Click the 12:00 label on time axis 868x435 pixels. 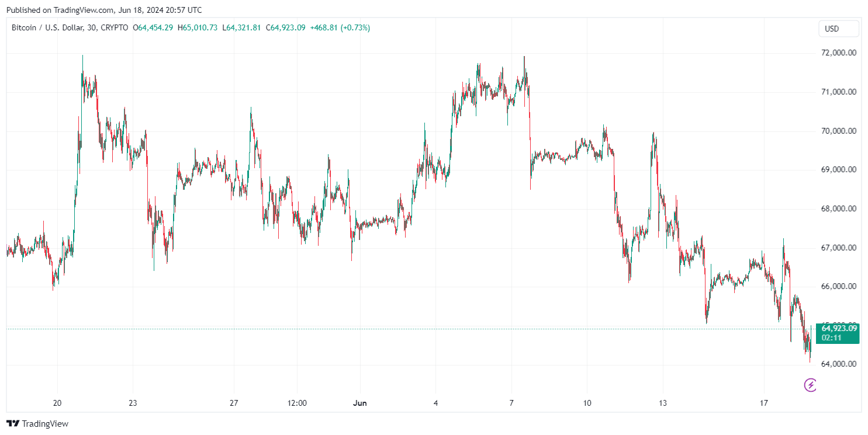[x=297, y=403]
